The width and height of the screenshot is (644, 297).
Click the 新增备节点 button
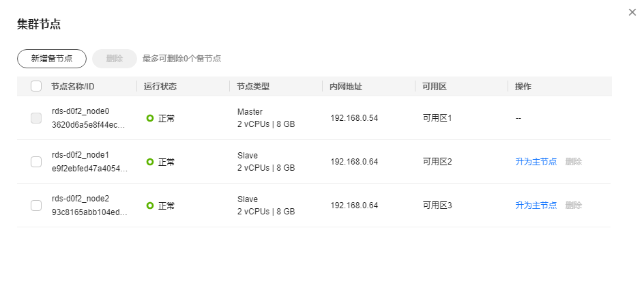52,59
